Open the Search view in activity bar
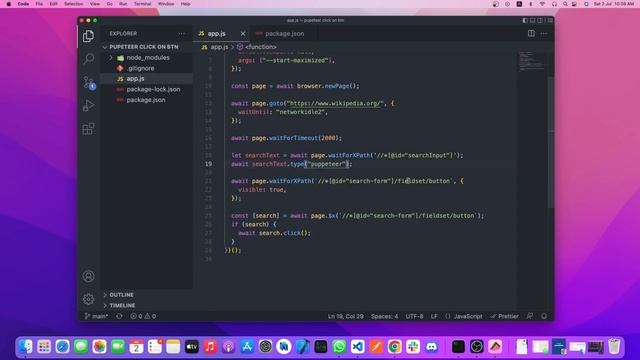The width and height of the screenshot is (640, 360). 88,59
